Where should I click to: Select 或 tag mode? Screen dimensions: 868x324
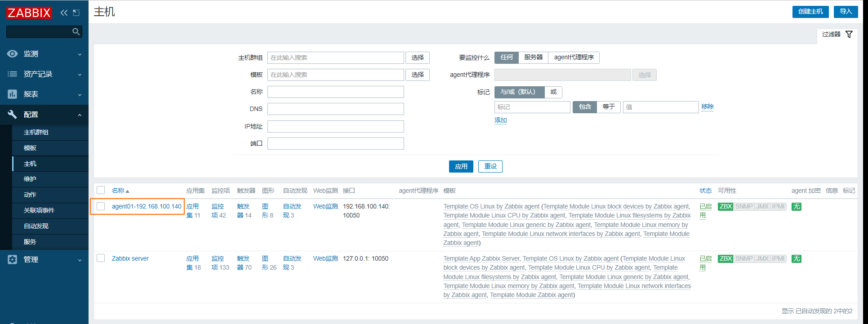[553, 92]
